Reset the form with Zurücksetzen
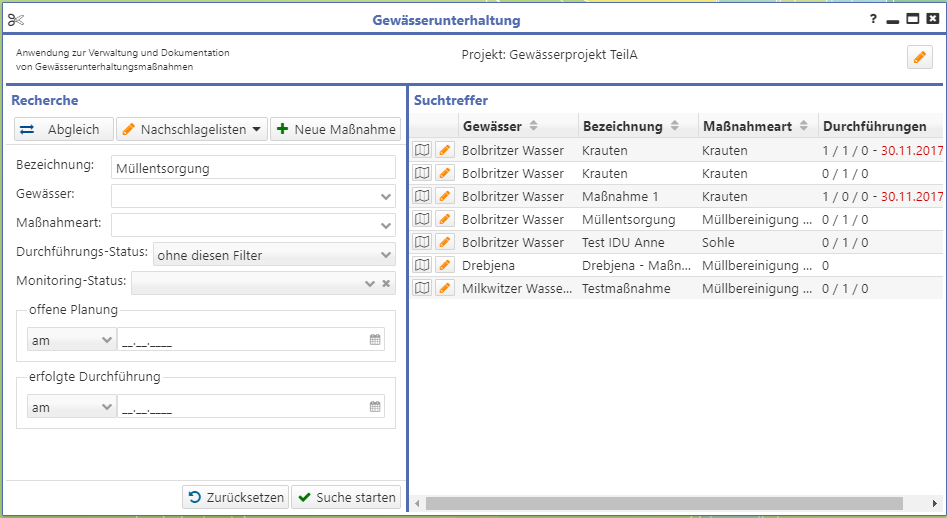The height and width of the screenshot is (518, 947). [236, 497]
